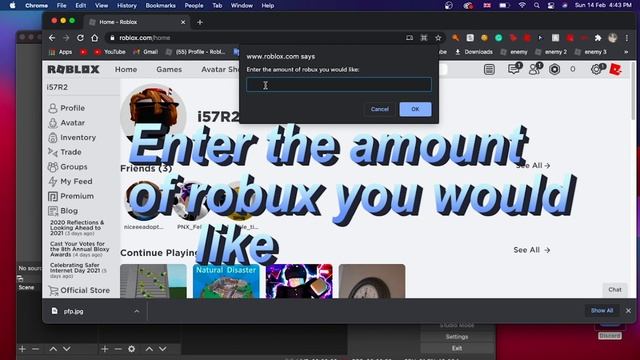Open the Home tab in Roblox navbar
The height and width of the screenshot is (360, 640).
pos(126,69)
